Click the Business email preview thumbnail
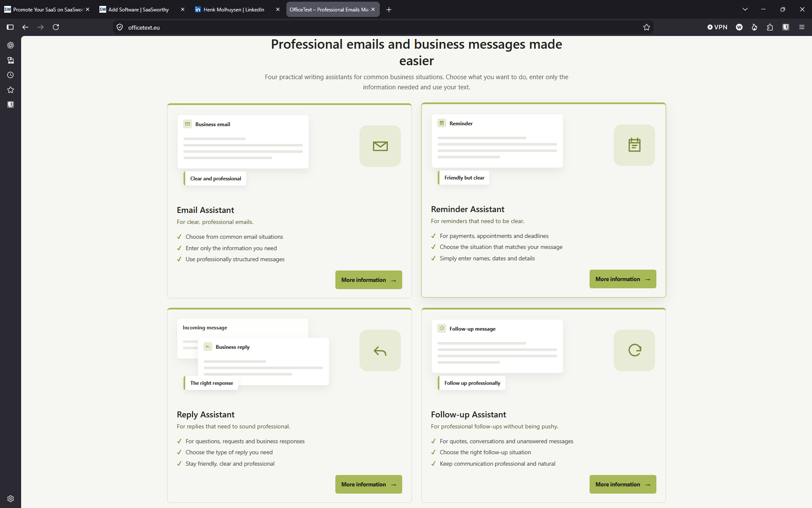 click(243, 142)
